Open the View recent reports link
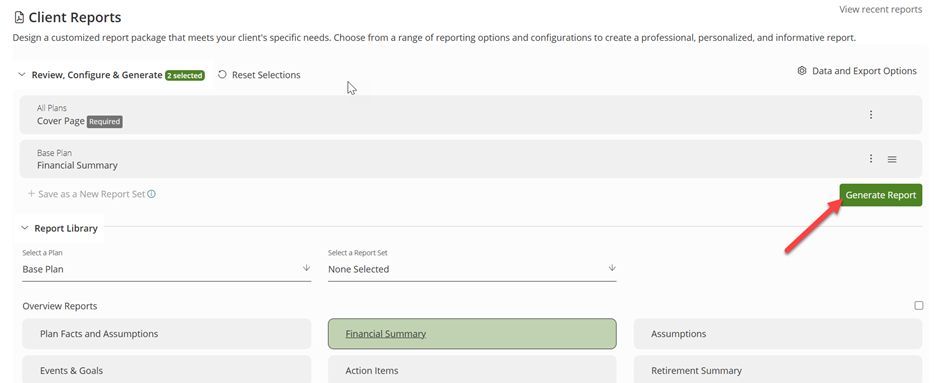 tap(881, 9)
